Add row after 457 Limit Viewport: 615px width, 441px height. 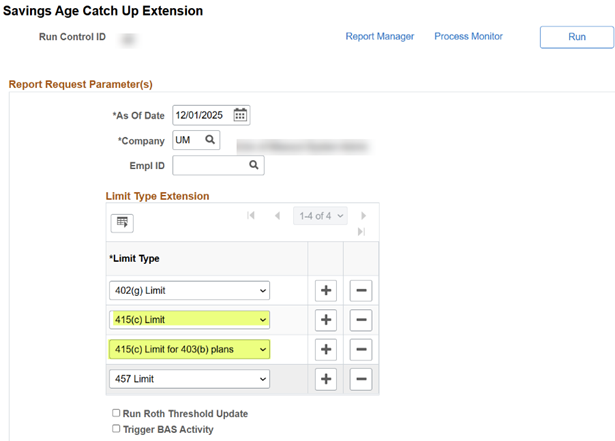pos(326,379)
